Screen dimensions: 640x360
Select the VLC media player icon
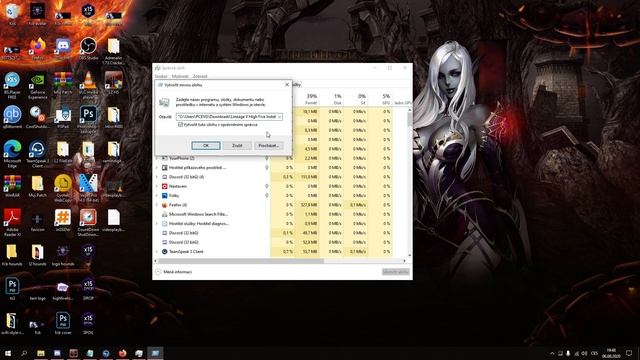point(88,84)
